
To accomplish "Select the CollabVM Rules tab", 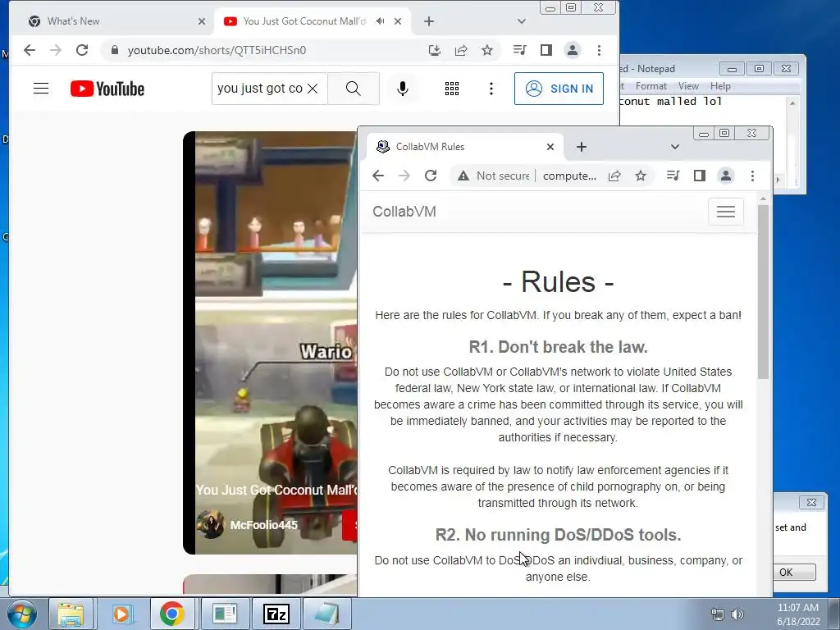I will pos(465,147).
